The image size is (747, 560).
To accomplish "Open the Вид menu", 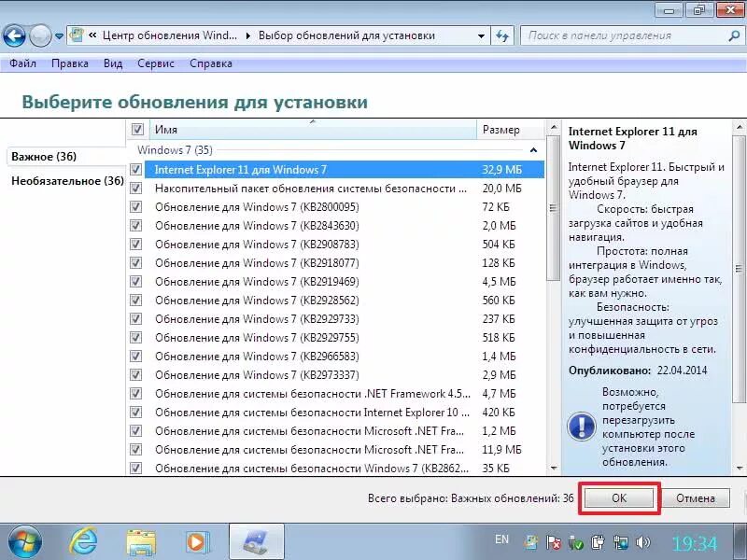I will 113,63.
